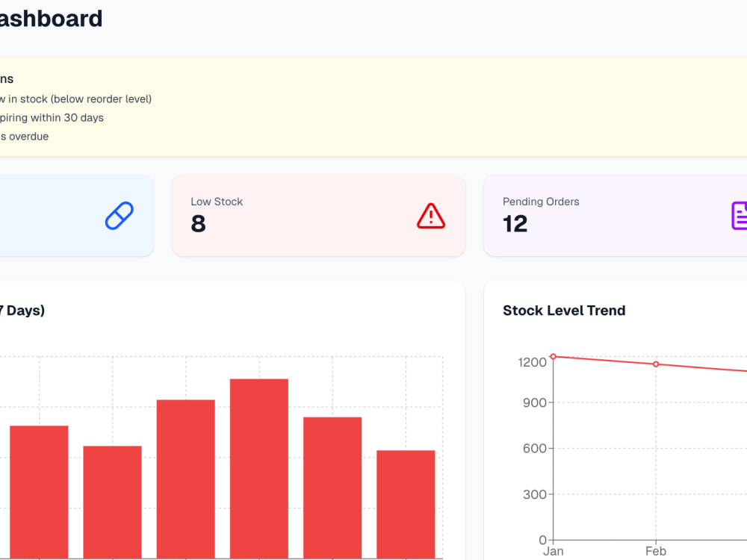
Task: Click the 'Pending Orders' label
Action: (541, 202)
